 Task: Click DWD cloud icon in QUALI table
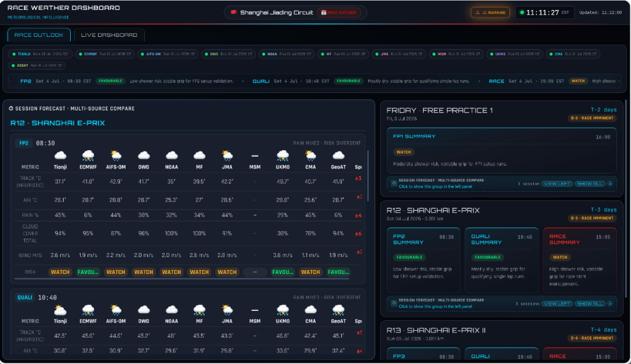pos(144,310)
